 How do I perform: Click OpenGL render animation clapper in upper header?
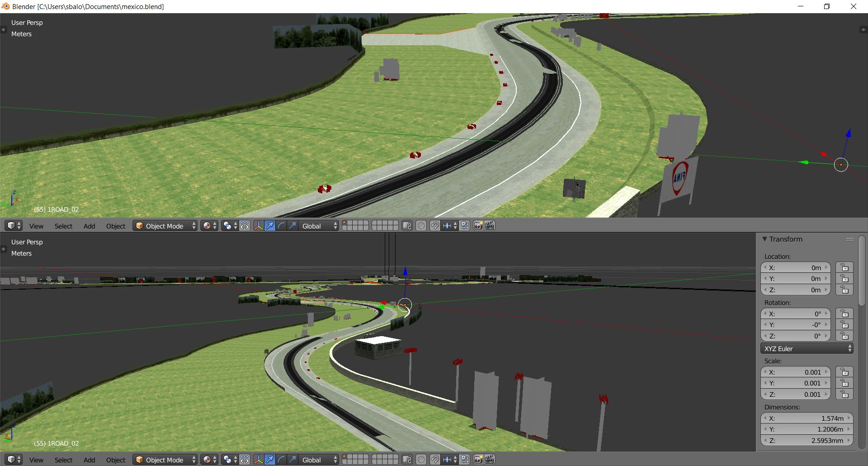490,226
